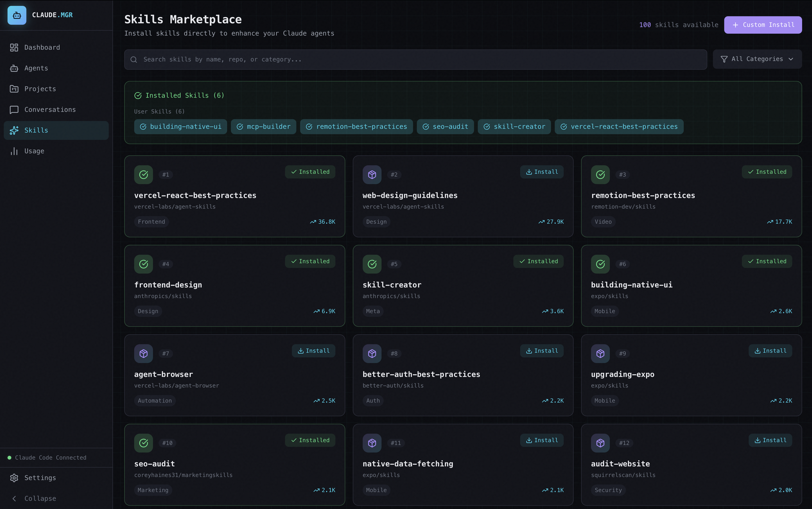Open the Dashboard page
The height and width of the screenshot is (509, 812).
coord(42,47)
